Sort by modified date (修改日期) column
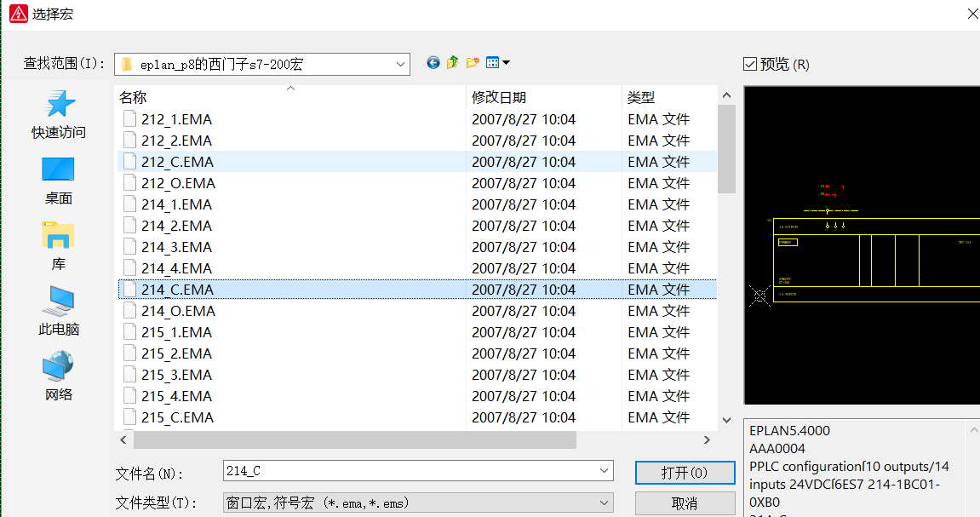980x517 pixels. tap(543, 97)
